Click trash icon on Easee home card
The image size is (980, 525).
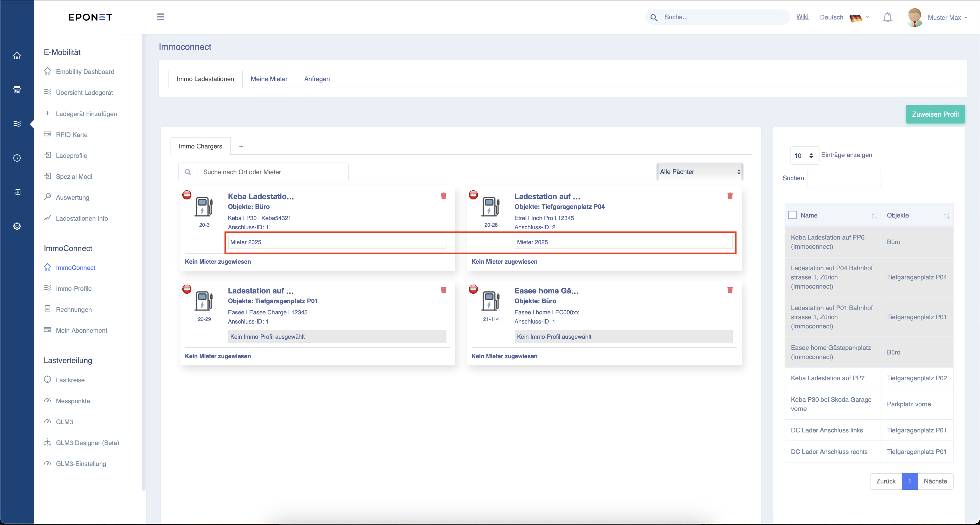pos(730,290)
